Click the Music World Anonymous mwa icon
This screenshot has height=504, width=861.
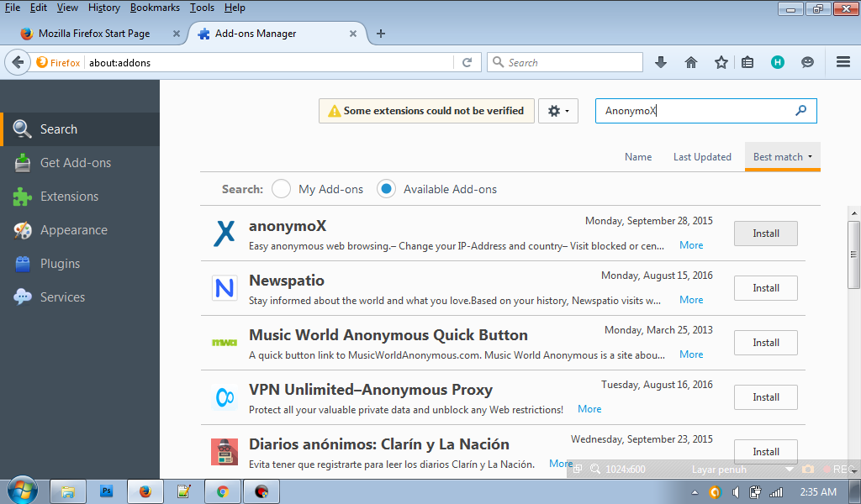(224, 343)
